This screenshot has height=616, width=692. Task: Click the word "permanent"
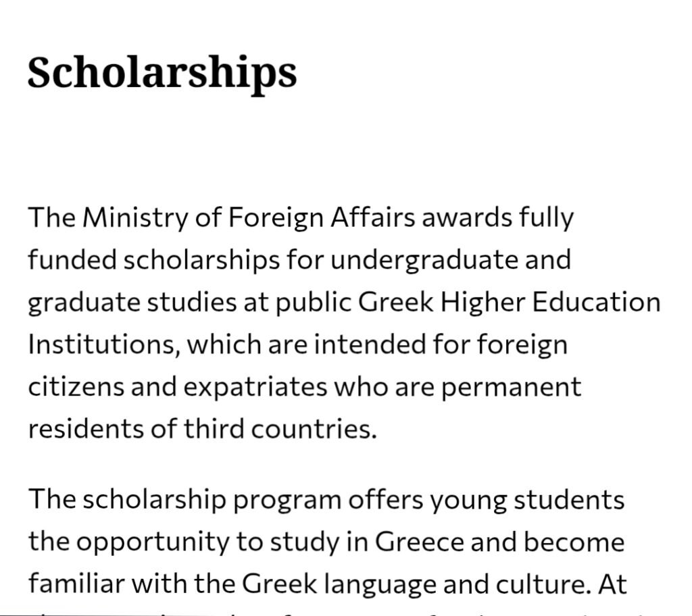(x=511, y=387)
